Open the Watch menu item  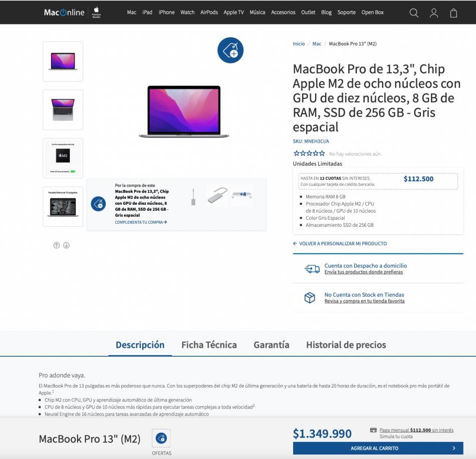187,13
